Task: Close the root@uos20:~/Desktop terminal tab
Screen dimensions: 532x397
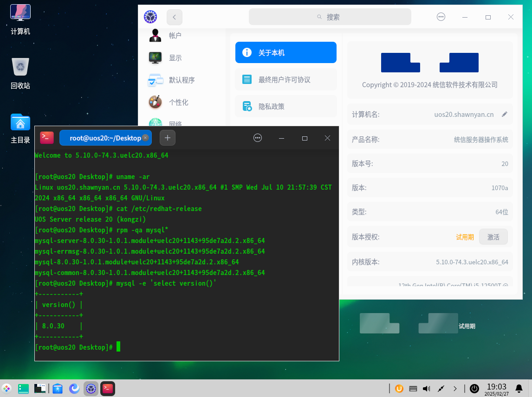Action: [145, 138]
